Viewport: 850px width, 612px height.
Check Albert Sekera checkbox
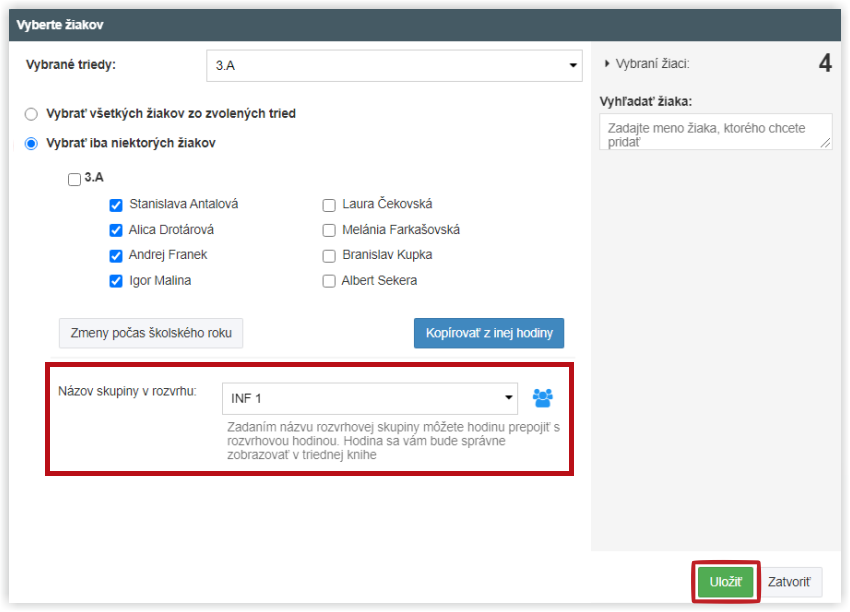pyautogui.click(x=329, y=281)
